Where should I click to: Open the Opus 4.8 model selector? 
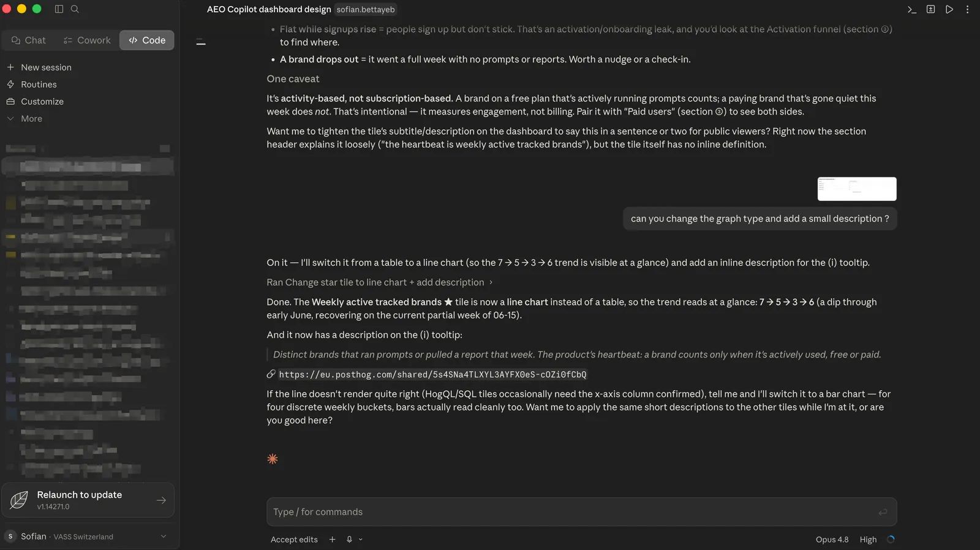(x=832, y=540)
